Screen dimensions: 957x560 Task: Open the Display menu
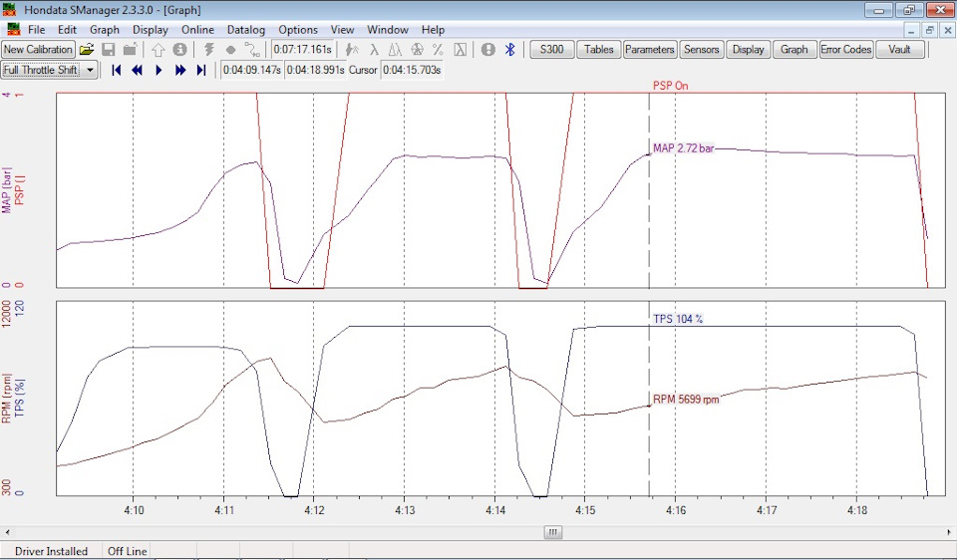[151, 29]
